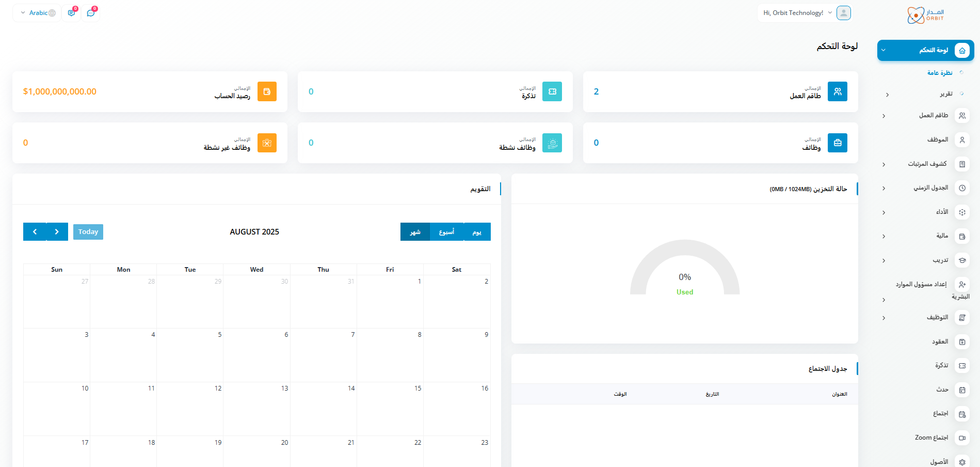
Task: Click the account balance wallet icon
Action: tap(267, 91)
